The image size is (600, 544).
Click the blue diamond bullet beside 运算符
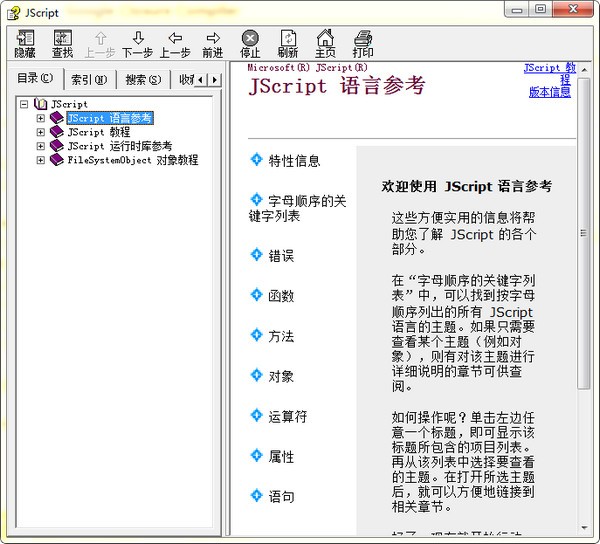pyautogui.click(x=256, y=415)
